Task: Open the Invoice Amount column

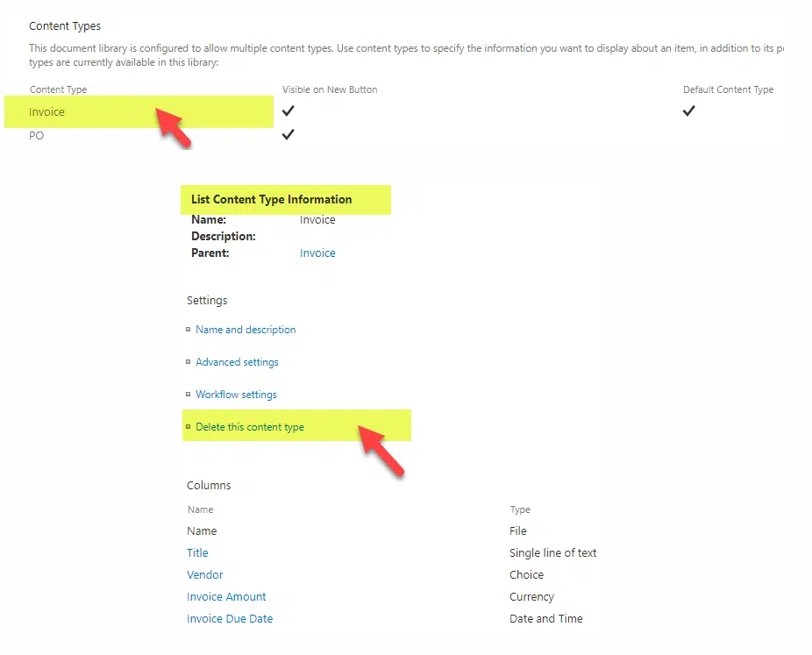Action: (x=226, y=596)
